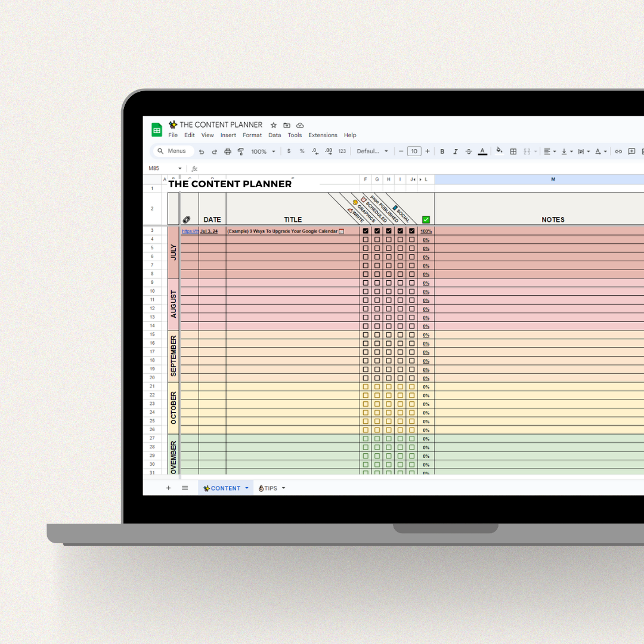Open the Google Sheets home icon
This screenshot has height=644, width=644.
click(156, 130)
